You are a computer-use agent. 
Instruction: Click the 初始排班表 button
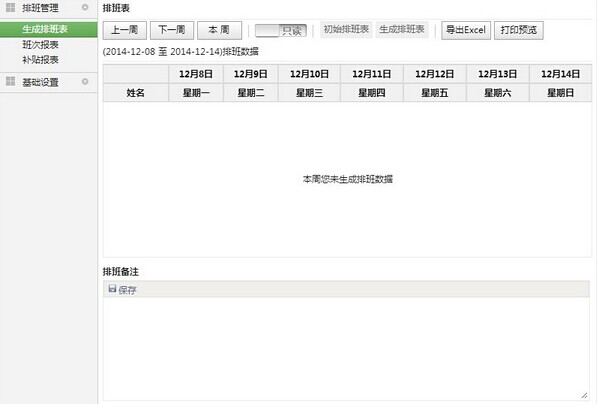(x=346, y=30)
